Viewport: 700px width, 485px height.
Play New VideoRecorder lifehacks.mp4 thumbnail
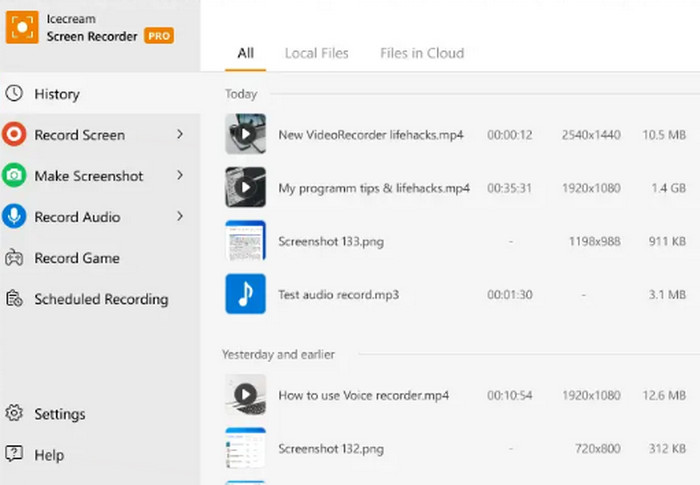tap(245, 134)
